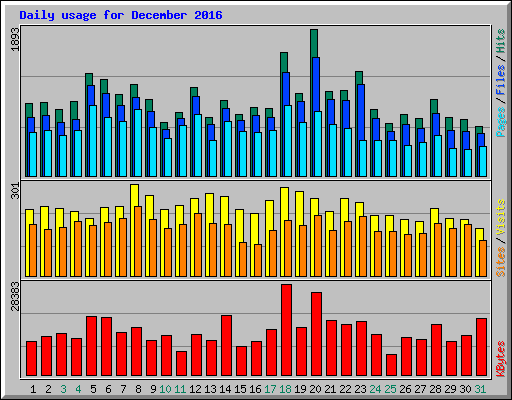Screen dimensions: 512x400
Task: Click the shortest red KBytes bar on day 25
Action: [x=391, y=365]
